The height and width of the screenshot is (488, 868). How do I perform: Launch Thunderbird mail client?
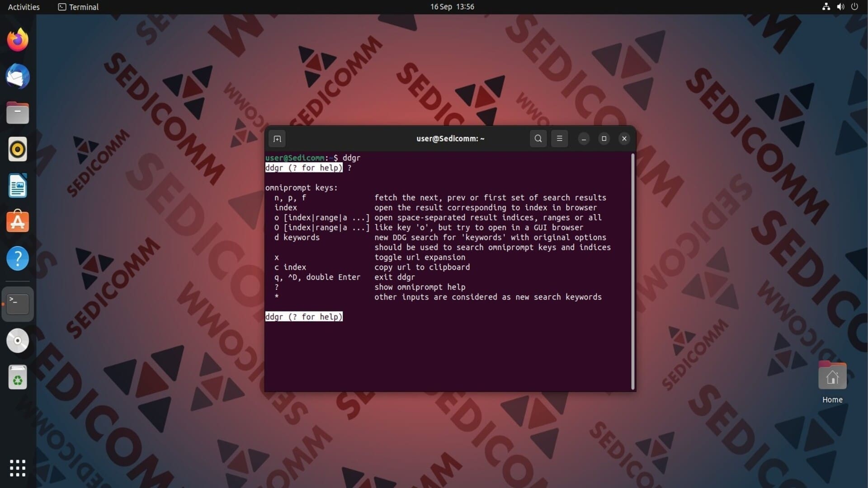click(18, 76)
